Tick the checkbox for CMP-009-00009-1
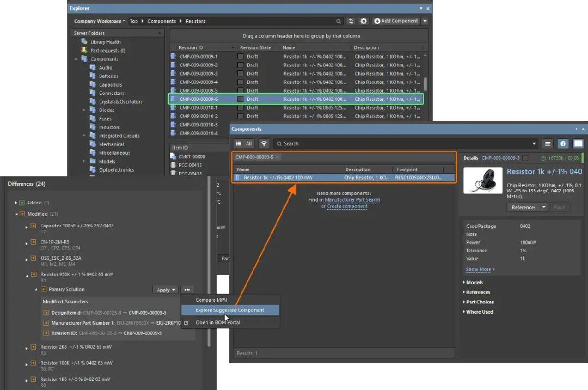 [241, 57]
